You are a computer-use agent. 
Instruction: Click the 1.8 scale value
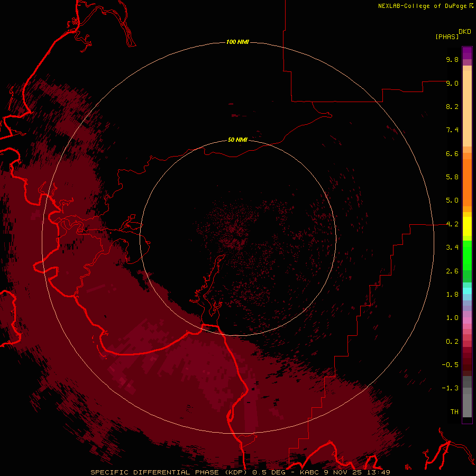452,295
